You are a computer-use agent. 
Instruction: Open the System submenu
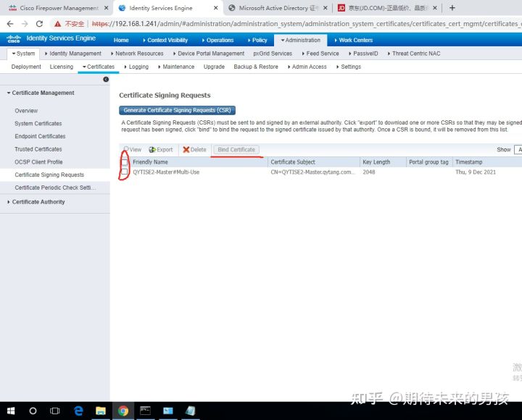coord(23,54)
